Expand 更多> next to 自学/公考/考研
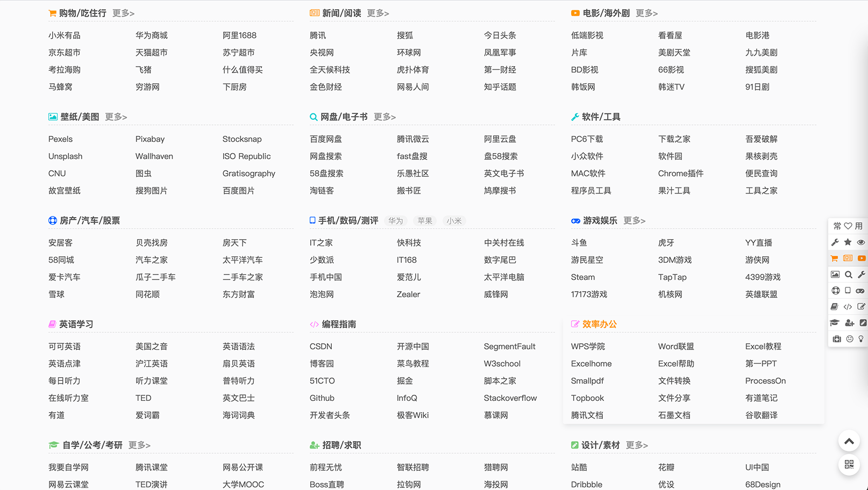The height and width of the screenshot is (490, 868). click(139, 445)
